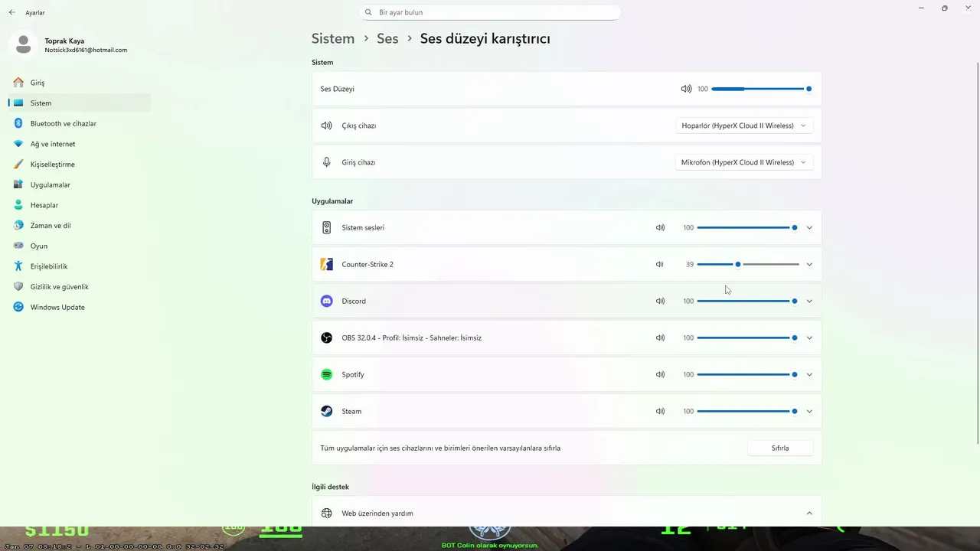
Task: Click the Bir ayar bulun search field
Action: point(490,12)
